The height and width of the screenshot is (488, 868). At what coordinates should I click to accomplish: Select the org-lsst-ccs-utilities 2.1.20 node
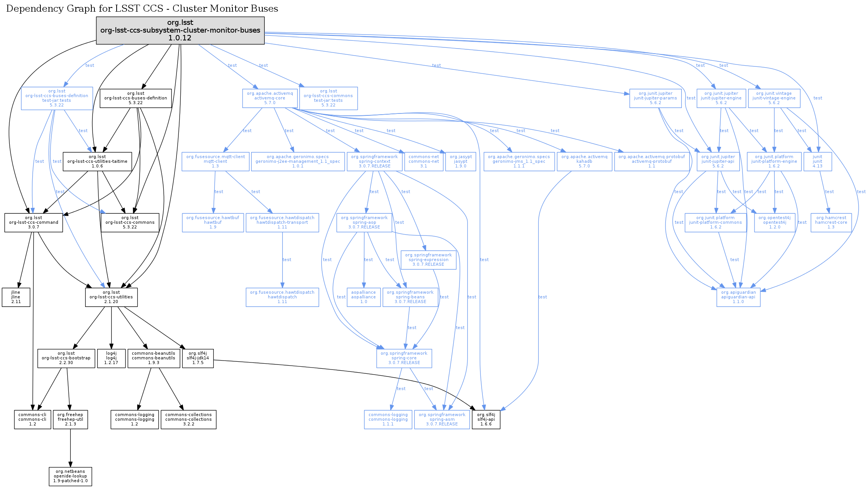[x=111, y=297]
